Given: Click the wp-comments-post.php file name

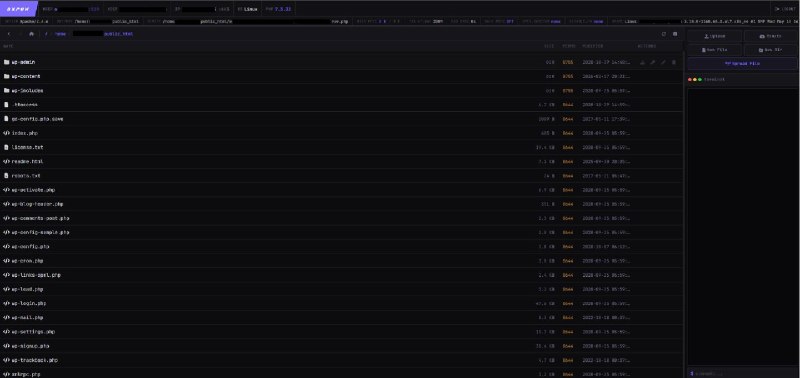Looking at the screenshot, I should pyautogui.click(x=40, y=218).
